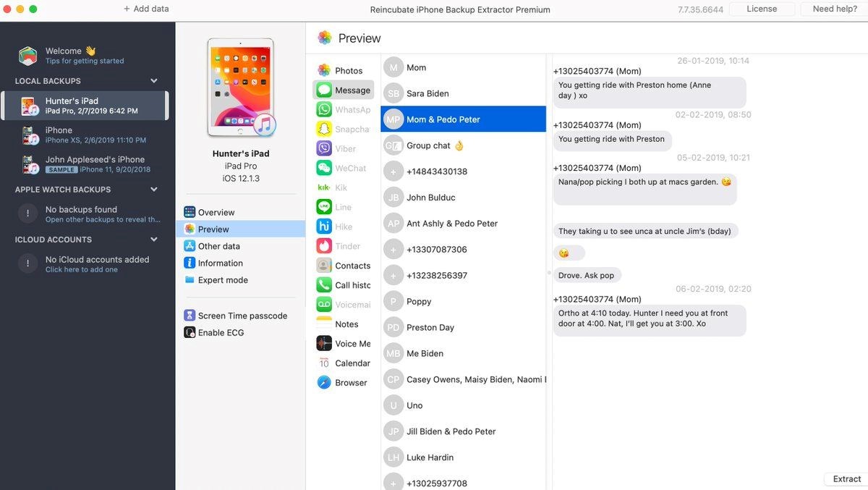The height and width of the screenshot is (490, 868).
Task: Click the Add data button
Action: (x=146, y=9)
